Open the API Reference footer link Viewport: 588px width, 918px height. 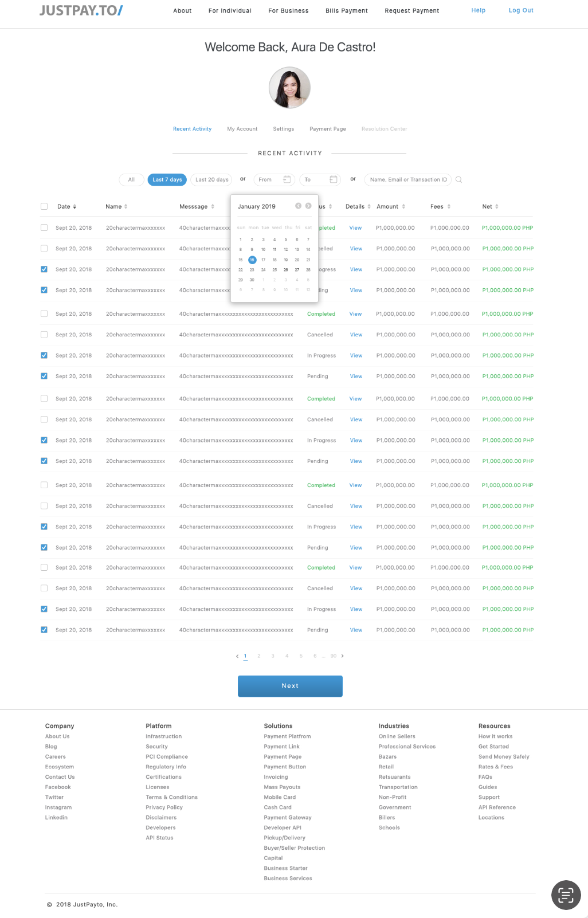point(497,807)
